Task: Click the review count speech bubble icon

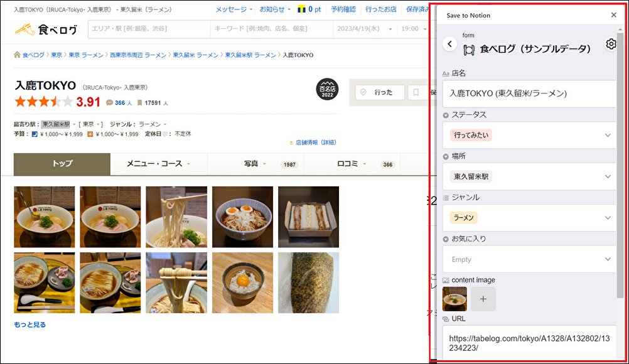Action: pos(109,103)
